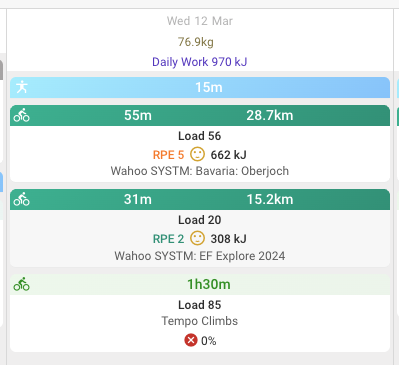
Task: Click the Load 56 label
Action: coord(200,136)
